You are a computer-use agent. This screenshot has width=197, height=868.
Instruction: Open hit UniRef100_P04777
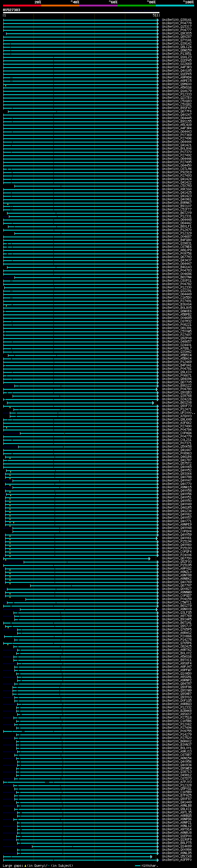click(176, 30)
